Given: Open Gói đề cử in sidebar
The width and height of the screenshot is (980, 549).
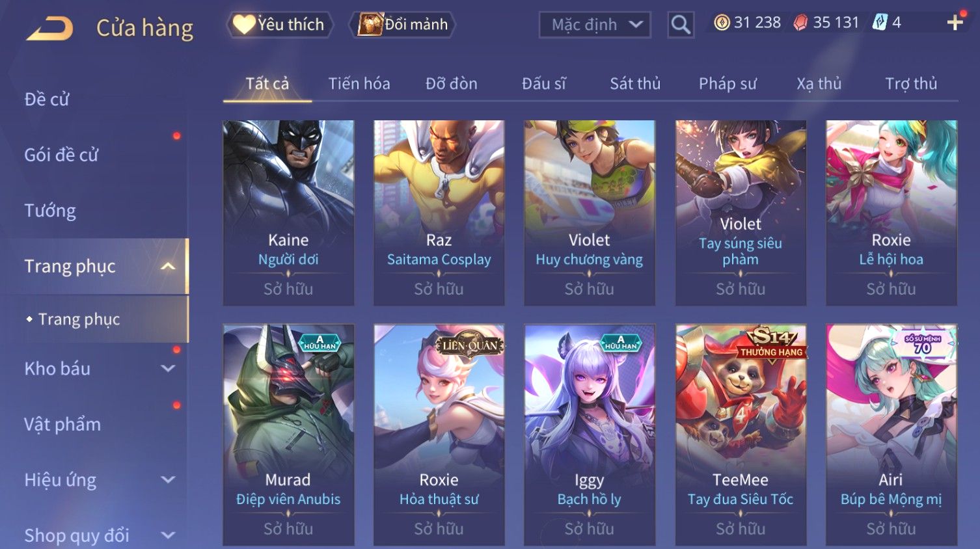Looking at the screenshot, I should pyautogui.click(x=61, y=155).
